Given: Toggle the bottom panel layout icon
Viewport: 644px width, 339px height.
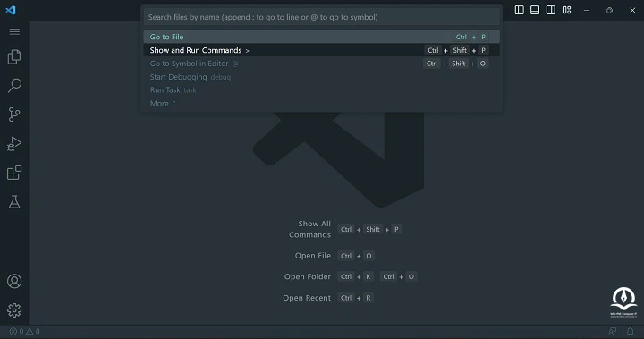Looking at the screenshot, I should pos(535,10).
